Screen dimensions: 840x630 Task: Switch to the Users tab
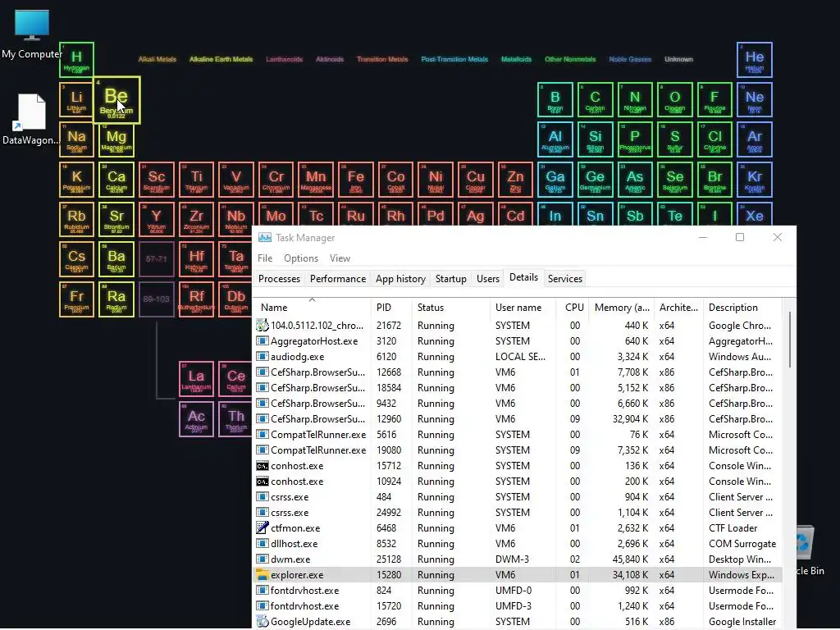point(487,279)
